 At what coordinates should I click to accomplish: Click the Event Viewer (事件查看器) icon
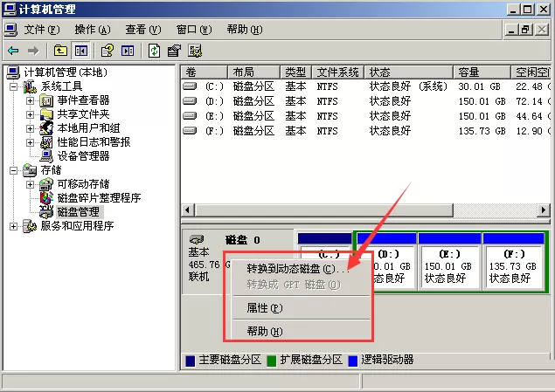click(46, 100)
